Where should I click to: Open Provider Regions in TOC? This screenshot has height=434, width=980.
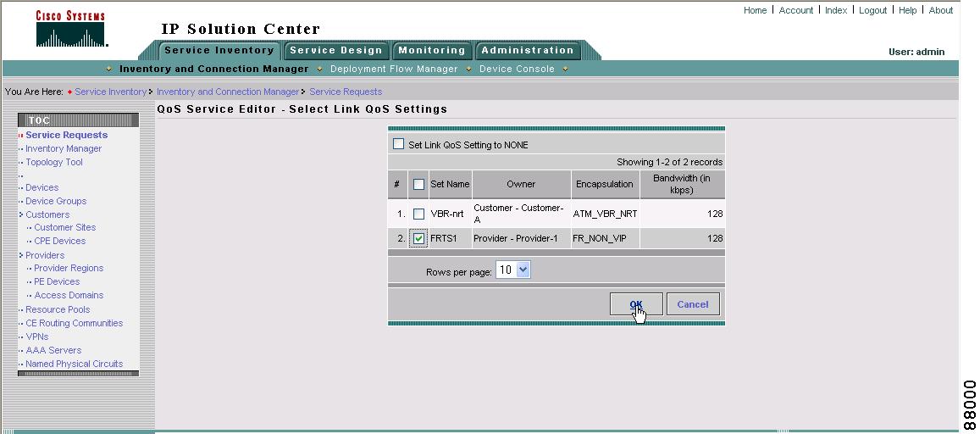(x=69, y=268)
